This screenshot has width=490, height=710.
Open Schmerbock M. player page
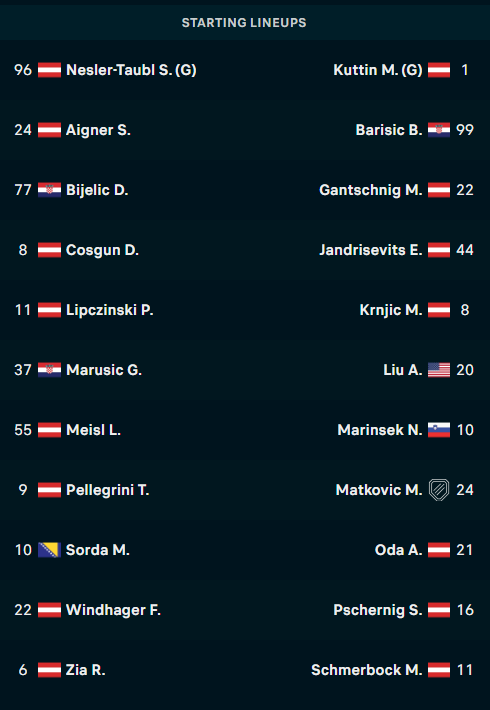[367, 670]
